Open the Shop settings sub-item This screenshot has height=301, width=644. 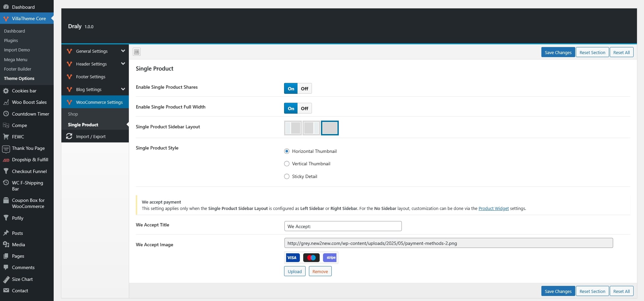point(73,114)
